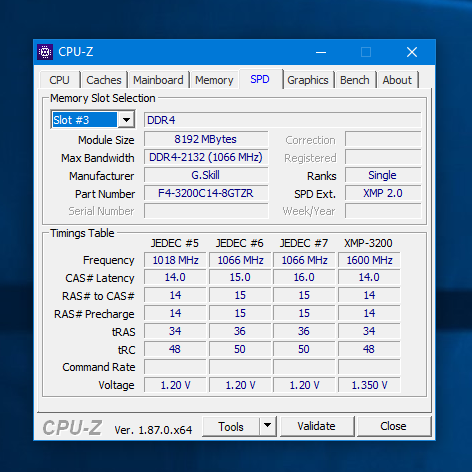The height and width of the screenshot is (472, 472).
Task: Click the XMP-3200 column header
Action: pyautogui.click(x=368, y=243)
